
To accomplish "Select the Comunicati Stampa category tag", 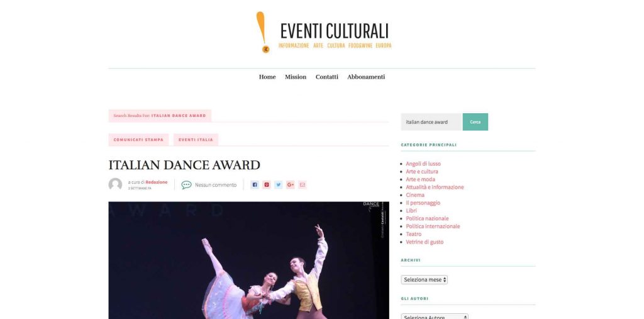I will (x=138, y=140).
